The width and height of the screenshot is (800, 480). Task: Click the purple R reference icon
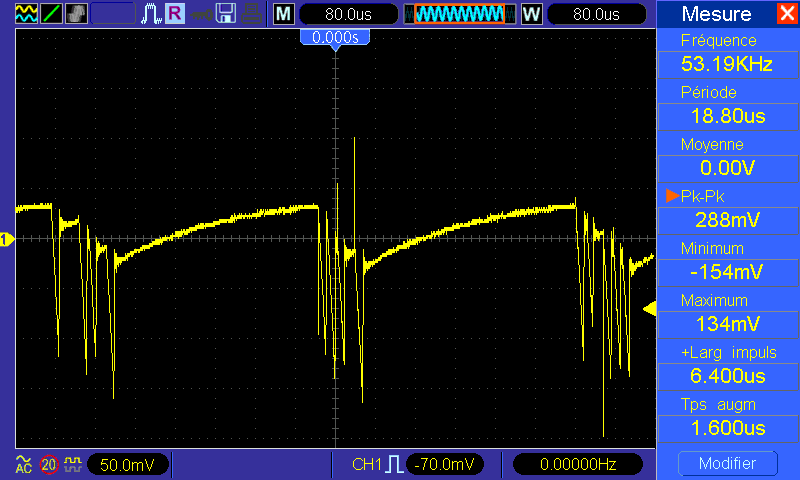(175, 13)
